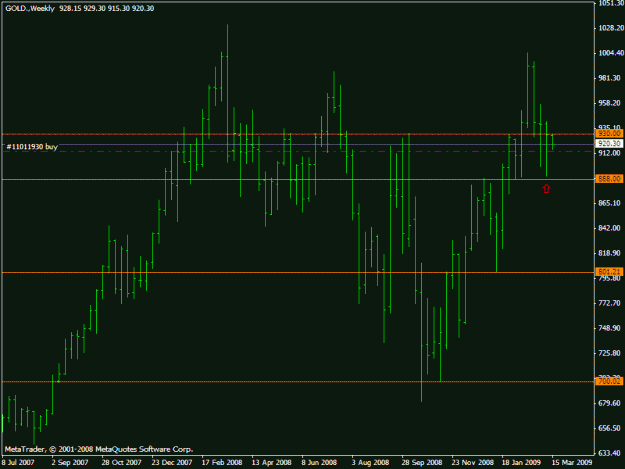Click the 633.40 price axis label
The height and width of the screenshot is (469, 625).
pos(610,453)
